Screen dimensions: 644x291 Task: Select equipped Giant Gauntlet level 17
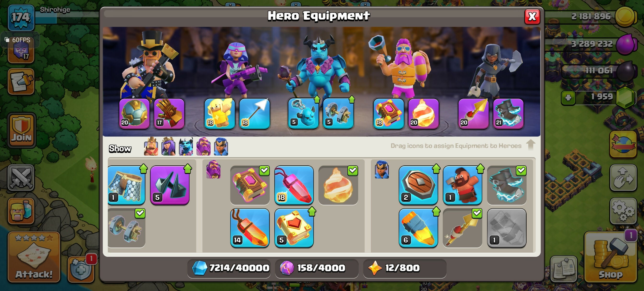click(x=169, y=114)
